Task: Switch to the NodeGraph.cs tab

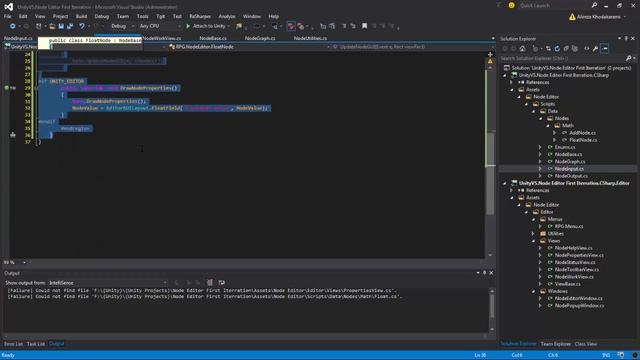Action: 260,38
